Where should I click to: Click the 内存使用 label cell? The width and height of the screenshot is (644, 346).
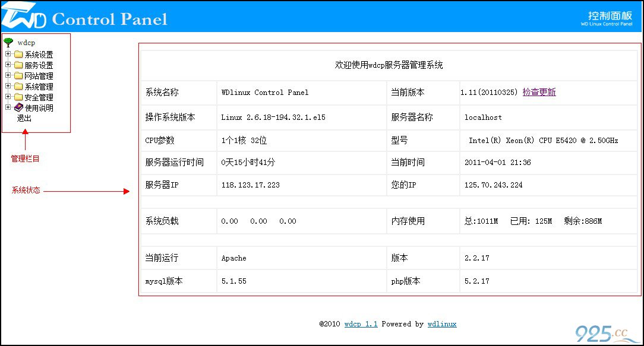point(422,221)
